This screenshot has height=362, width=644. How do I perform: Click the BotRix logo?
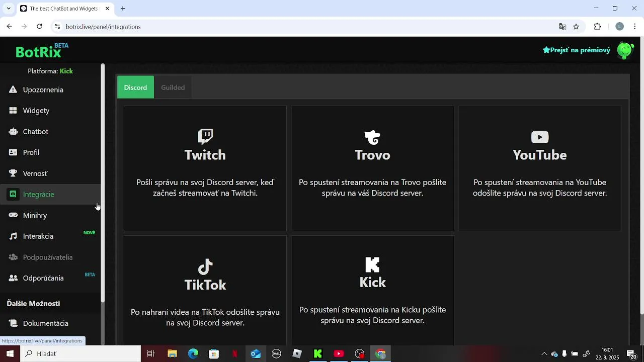tap(42, 51)
